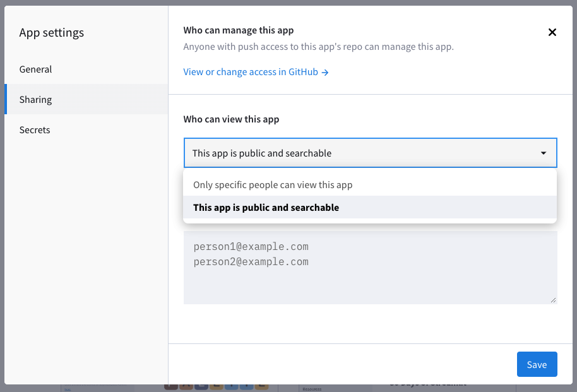The height and width of the screenshot is (392, 577).
Task: Open the Secrets settings section
Action: tap(34, 129)
